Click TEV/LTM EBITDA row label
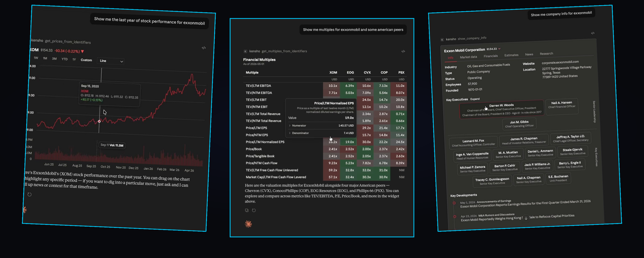 point(258,86)
